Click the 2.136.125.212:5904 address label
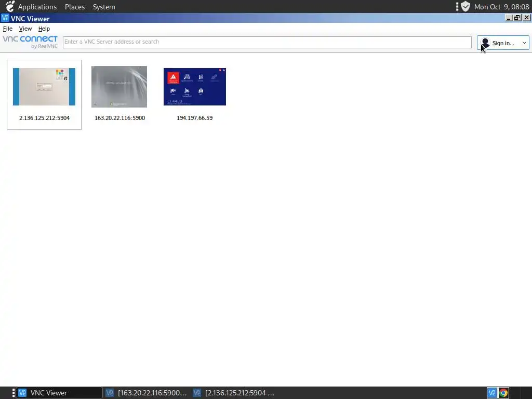Image resolution: width=532 pixels, height=399 pixels. 45,118
